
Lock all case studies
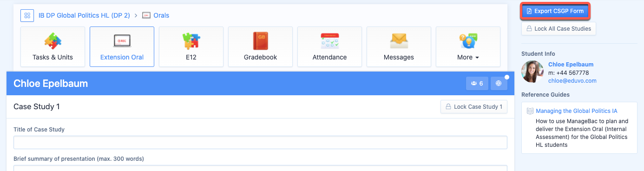point(559,28)
